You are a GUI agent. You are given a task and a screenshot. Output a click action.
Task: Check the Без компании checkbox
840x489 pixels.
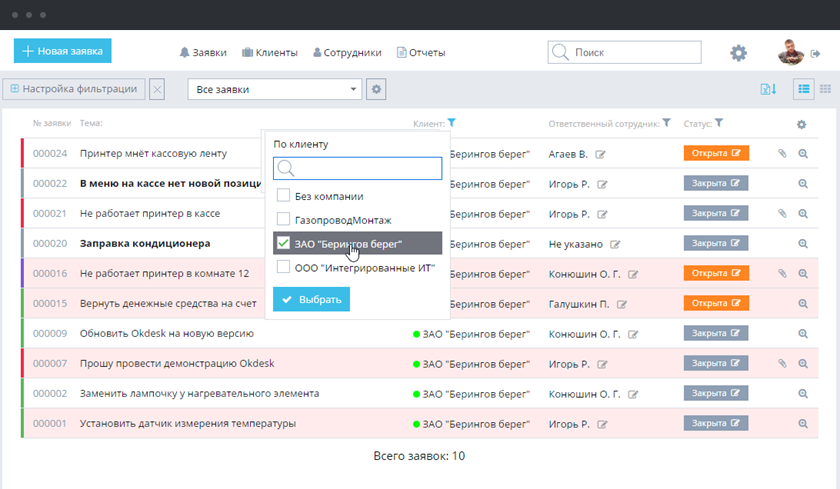[x=284, y=196]
